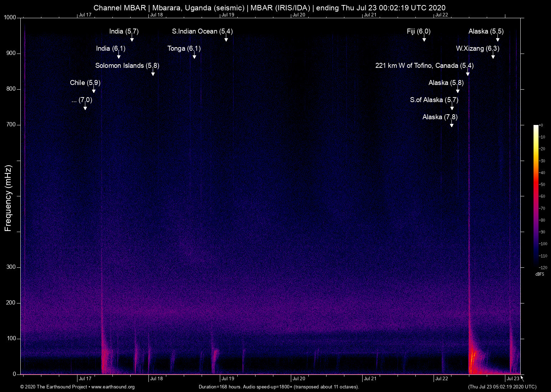Viewport: 551px width, 392px height.
Task: Click the arrow under Solomon Islands (5.8)
Action: click(x=153, y=73)
